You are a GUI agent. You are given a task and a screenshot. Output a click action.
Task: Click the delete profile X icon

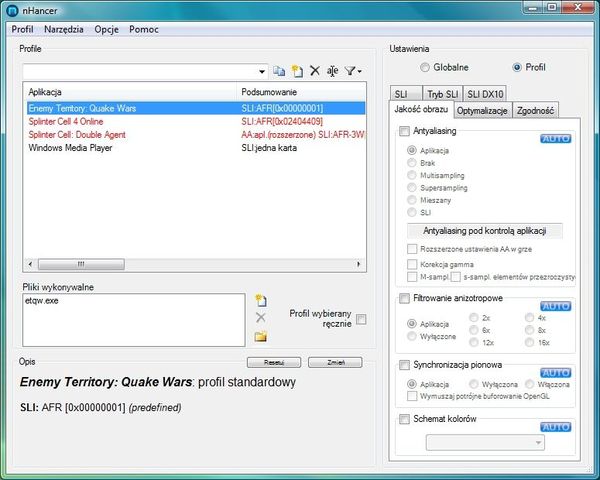click(315, 70)
